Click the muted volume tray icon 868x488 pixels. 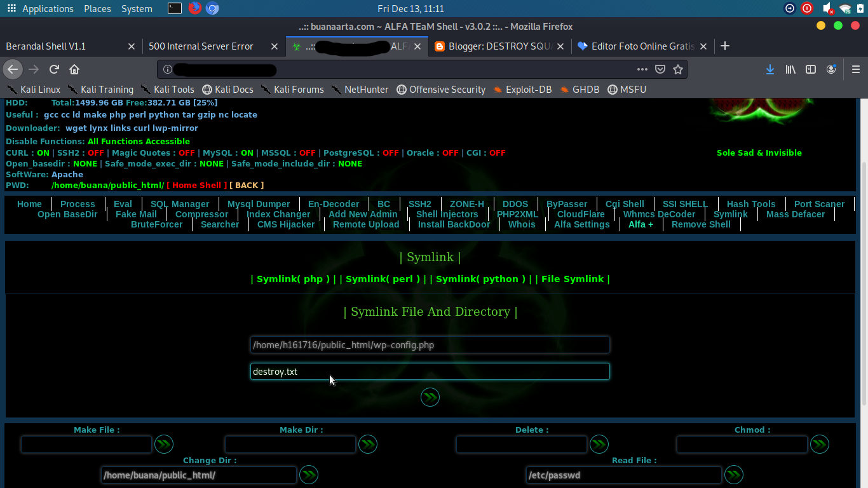point(827,8)
